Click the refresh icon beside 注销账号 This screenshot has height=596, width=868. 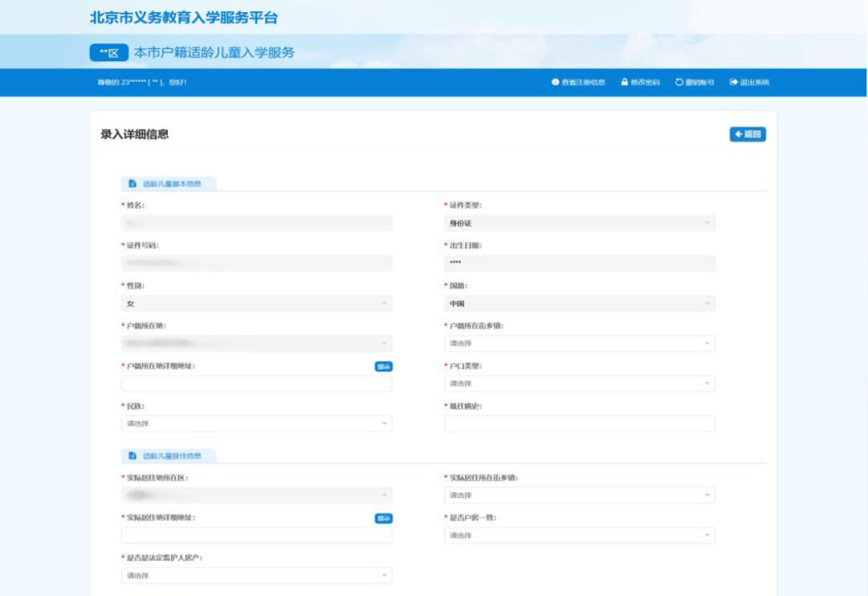[679, 81]
